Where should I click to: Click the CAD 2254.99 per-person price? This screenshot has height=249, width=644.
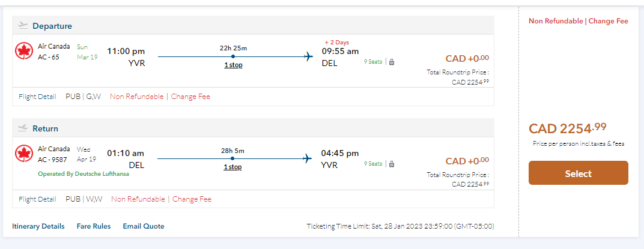[567, 128]
